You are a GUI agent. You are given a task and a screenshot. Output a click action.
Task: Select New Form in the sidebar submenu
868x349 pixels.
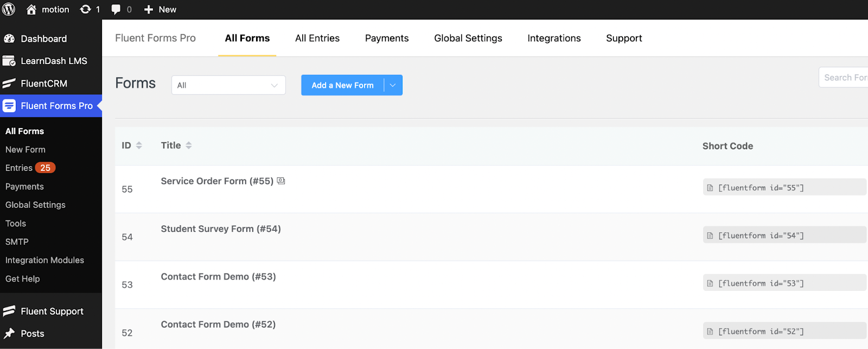click(25, 149)
